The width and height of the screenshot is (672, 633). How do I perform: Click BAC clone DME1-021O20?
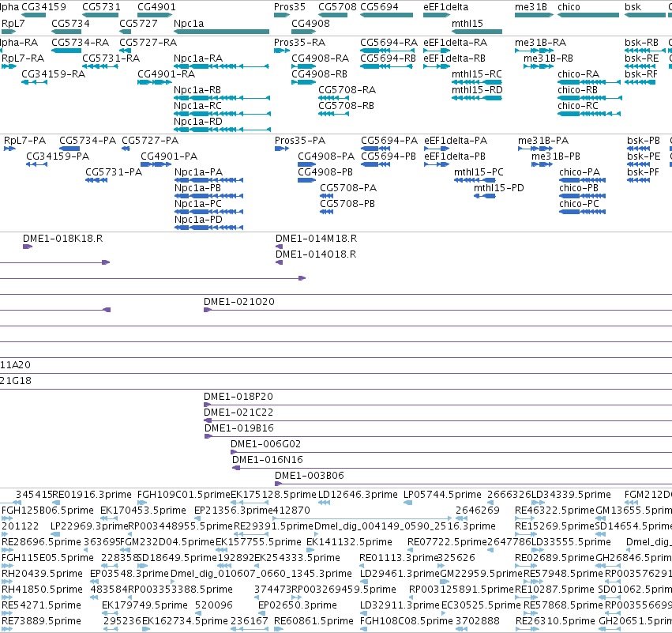(438, 310)
